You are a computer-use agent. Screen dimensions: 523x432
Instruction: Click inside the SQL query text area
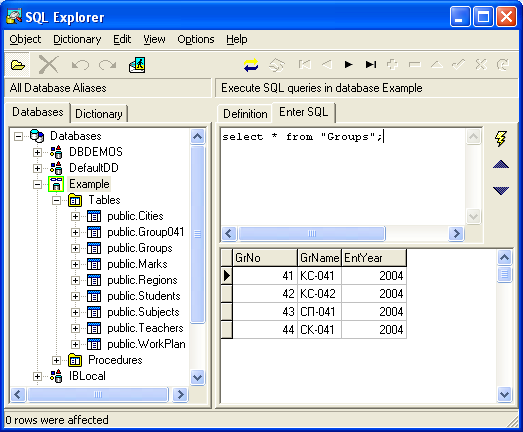tap(343, 177)
